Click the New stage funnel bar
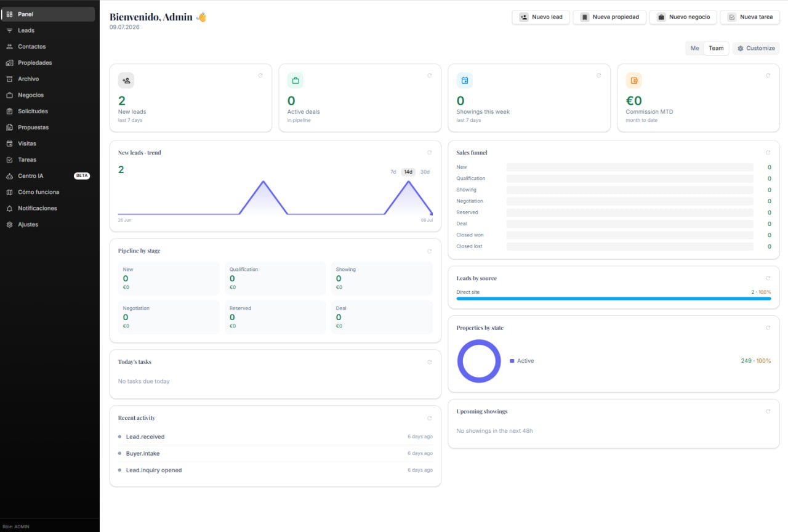 (630, 167)
